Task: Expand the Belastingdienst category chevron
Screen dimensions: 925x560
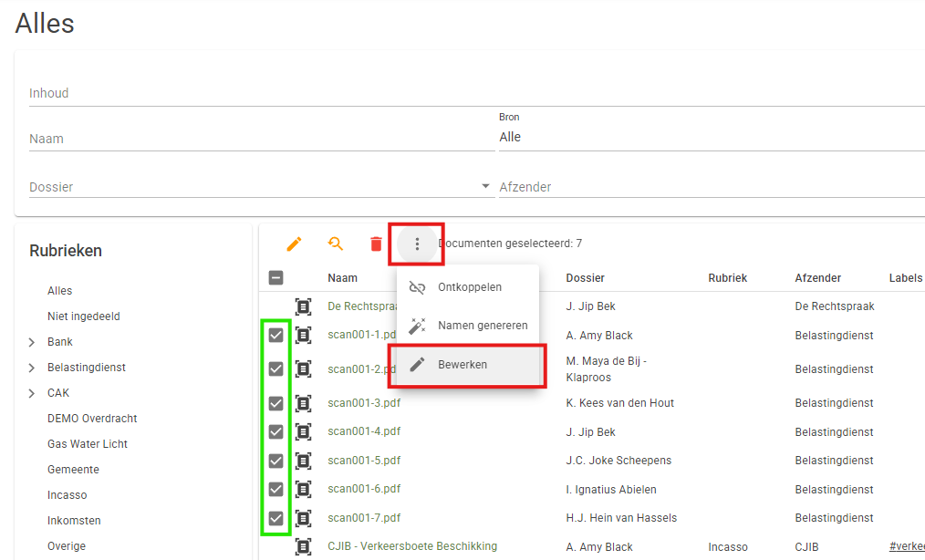Action: [x=32, y=368]
